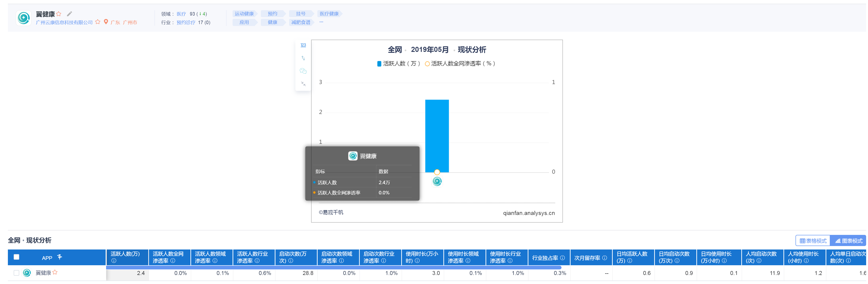Open info tooltip for 活跃人数领域渗透率 column

point(215,261)
